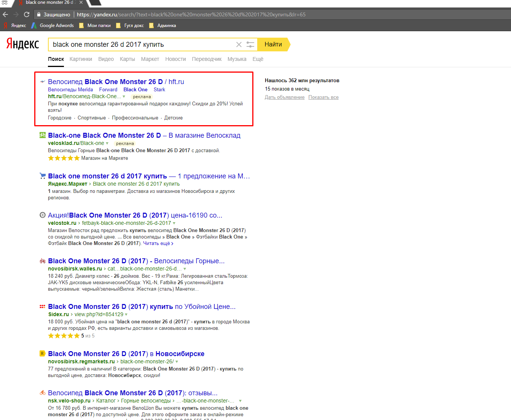The height and width of the screenshot is (420, 511).
Task: Open the Гугл докс bookmark folder
Action: coord(130,25)
